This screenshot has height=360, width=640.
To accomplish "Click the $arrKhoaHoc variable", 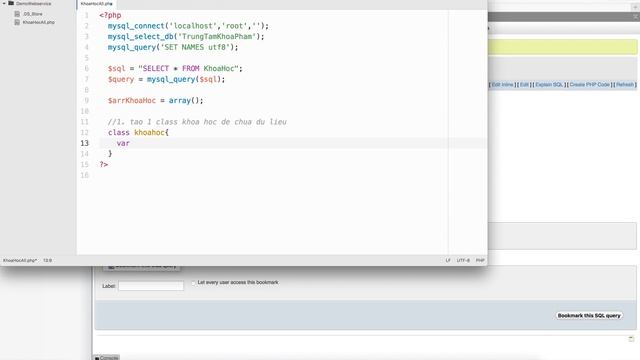I will click(x=132, y=100).
